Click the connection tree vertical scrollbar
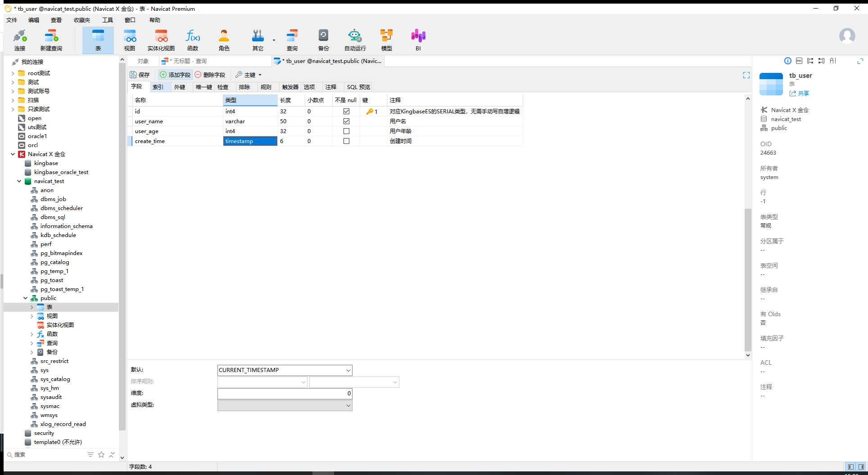The image size is (868, 475). [122, 247]
